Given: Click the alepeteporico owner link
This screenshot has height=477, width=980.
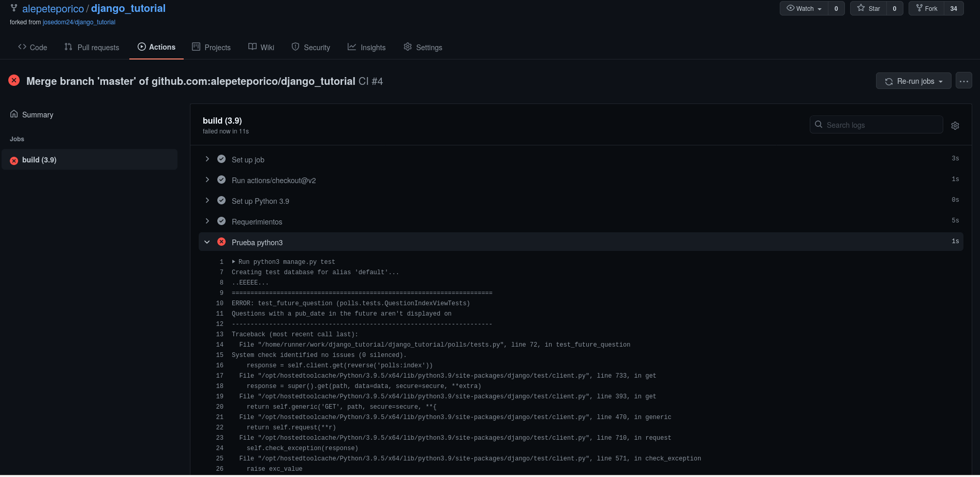Looking at the screenshot, I should [x=53, y=9].
